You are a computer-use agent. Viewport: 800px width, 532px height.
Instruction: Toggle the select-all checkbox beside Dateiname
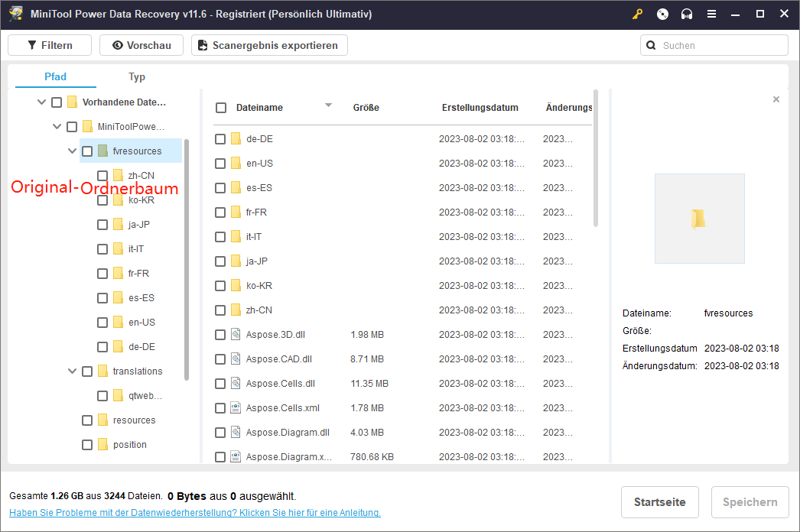pos(221,108)
